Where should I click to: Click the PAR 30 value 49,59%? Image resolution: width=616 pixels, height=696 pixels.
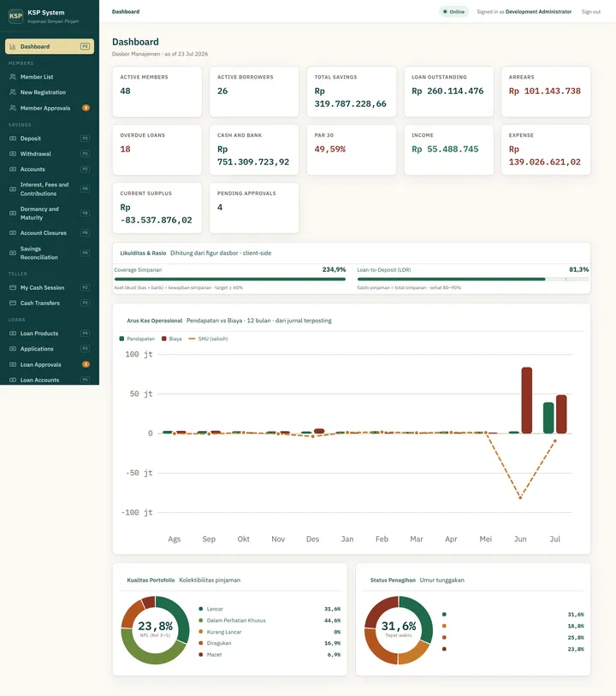[x=330, y=149]
